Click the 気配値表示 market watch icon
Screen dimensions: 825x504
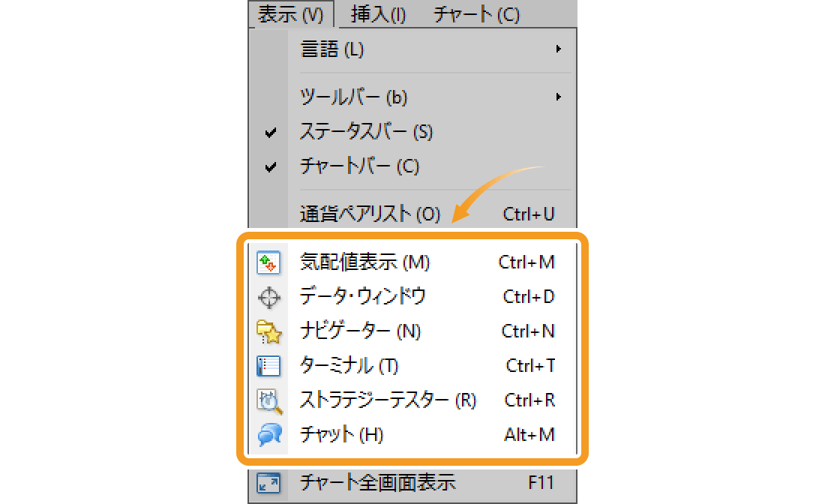(x=268, y=262)
